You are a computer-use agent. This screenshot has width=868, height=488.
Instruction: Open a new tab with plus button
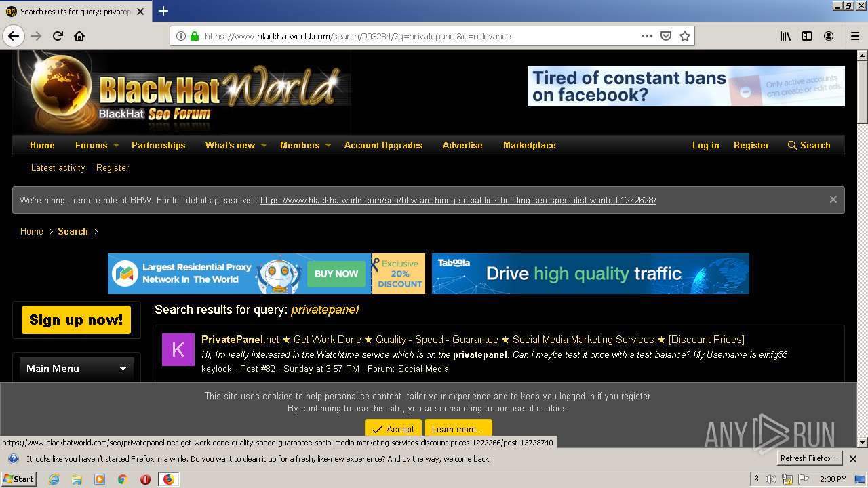(x=163, y=11)
